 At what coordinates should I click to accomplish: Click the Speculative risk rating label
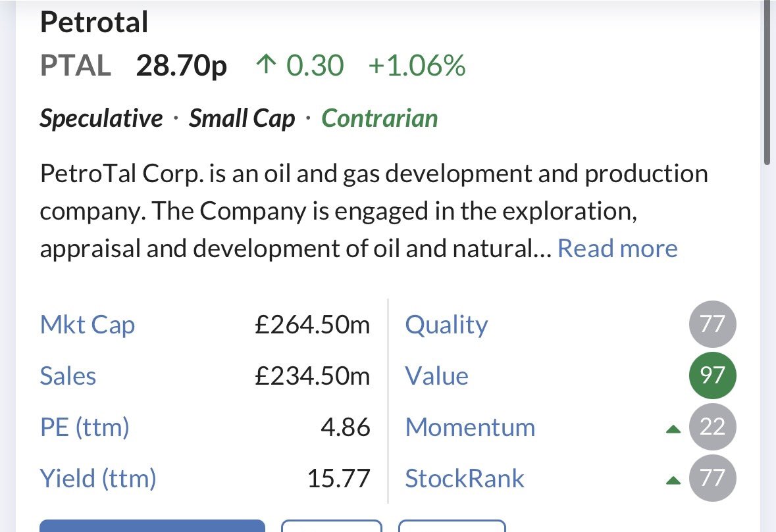(x=101, y=118)
